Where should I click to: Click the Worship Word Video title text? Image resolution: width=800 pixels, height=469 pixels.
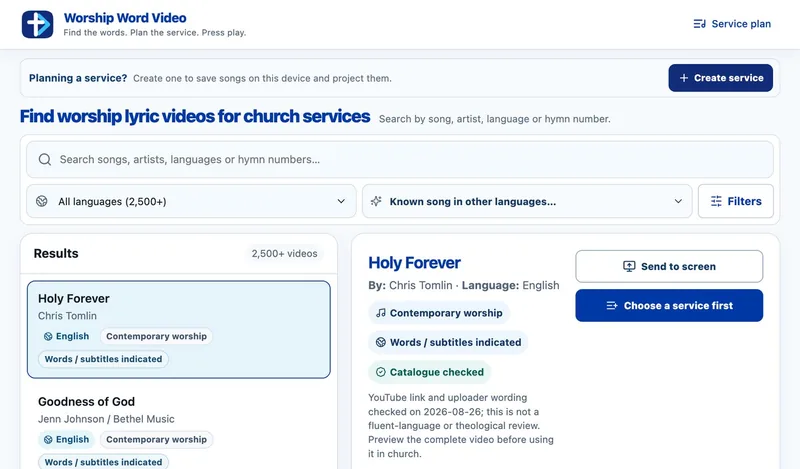pyautogui.click(x=125, y=18)
